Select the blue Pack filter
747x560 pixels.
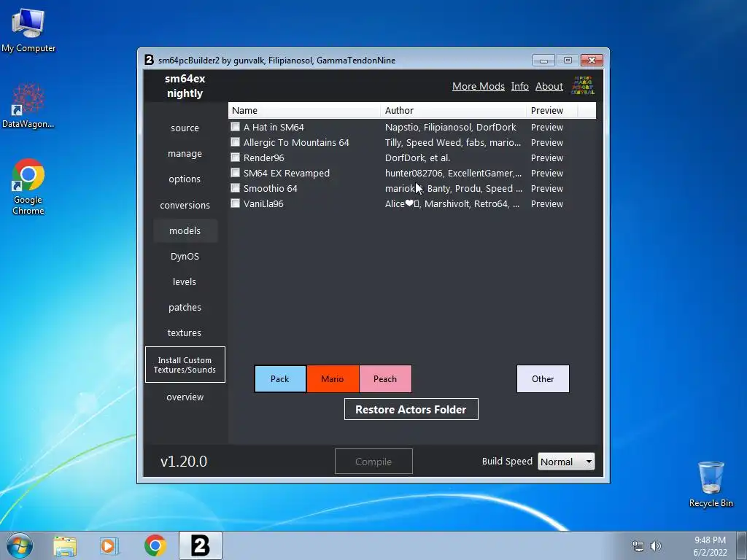[x=280, y=379]
